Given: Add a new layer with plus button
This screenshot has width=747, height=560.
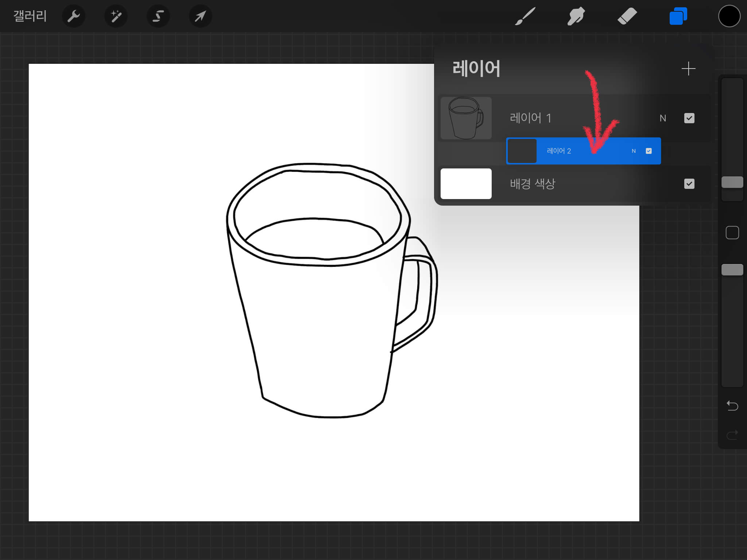Looking at the screenshot, I should [x=688, y=69].
